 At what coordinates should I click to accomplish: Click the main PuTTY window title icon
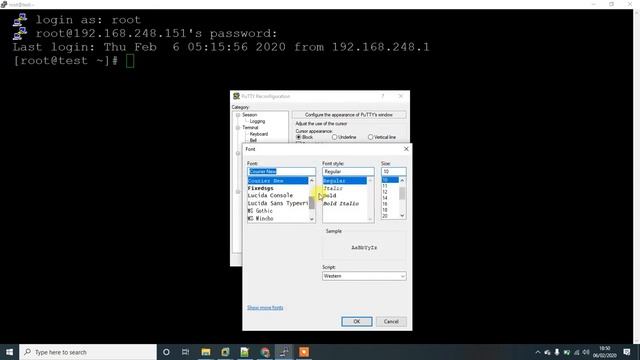[x=4, y=4]
